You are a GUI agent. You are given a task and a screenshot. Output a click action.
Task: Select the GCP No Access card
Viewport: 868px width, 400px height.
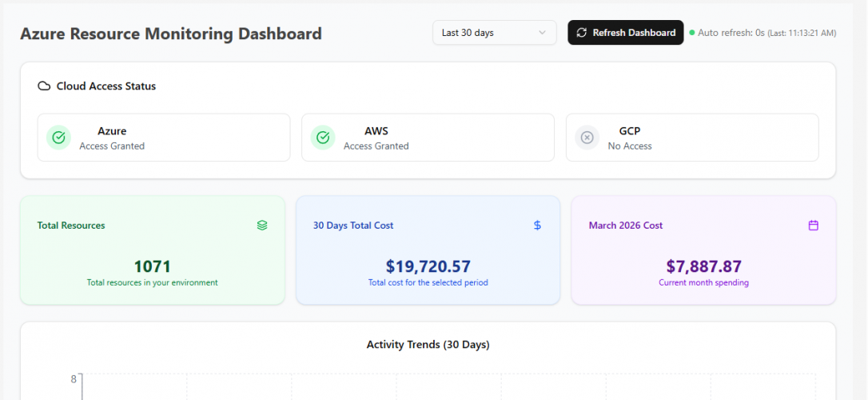[692, 138]
